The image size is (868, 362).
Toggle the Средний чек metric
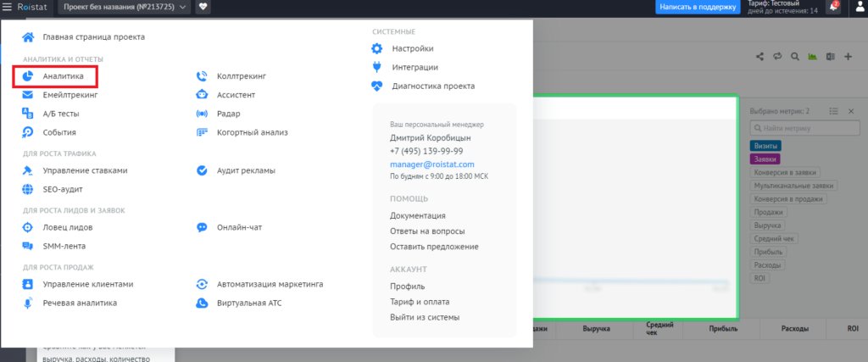(775, 238)
